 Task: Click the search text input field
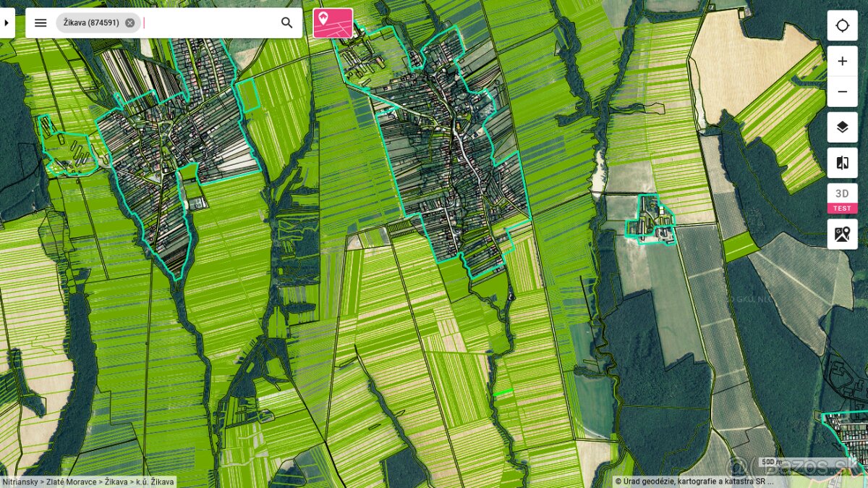point(210,23)
